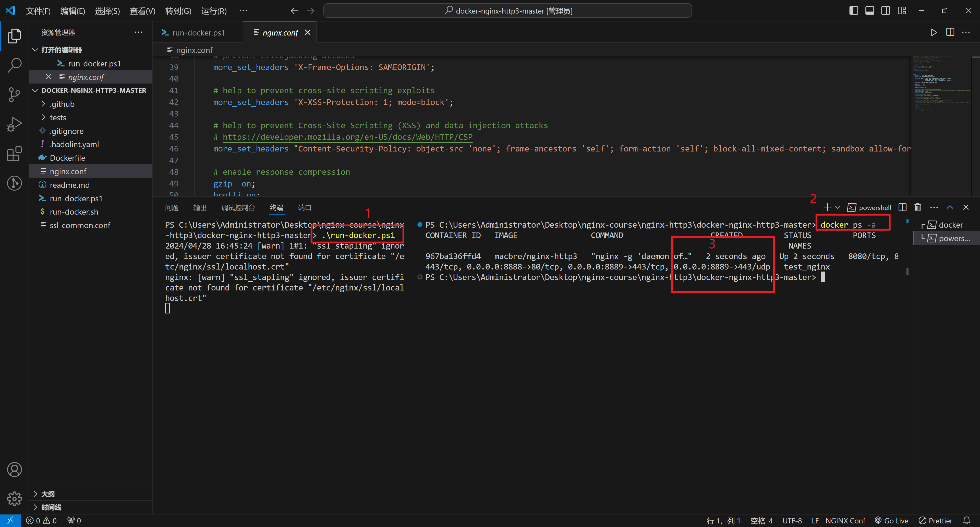Split the editor to the right

(950, 32)
